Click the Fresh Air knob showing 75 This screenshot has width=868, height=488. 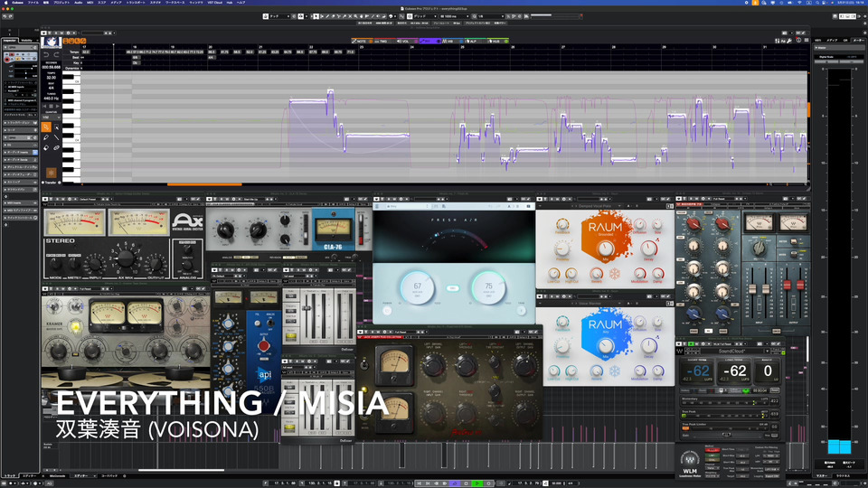(x=488, y=287)
